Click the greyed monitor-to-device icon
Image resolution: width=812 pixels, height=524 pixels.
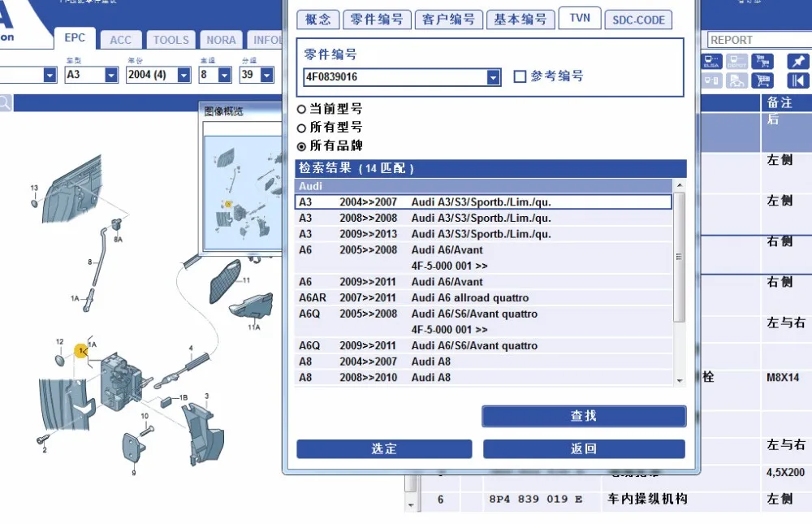coord(711,80)
